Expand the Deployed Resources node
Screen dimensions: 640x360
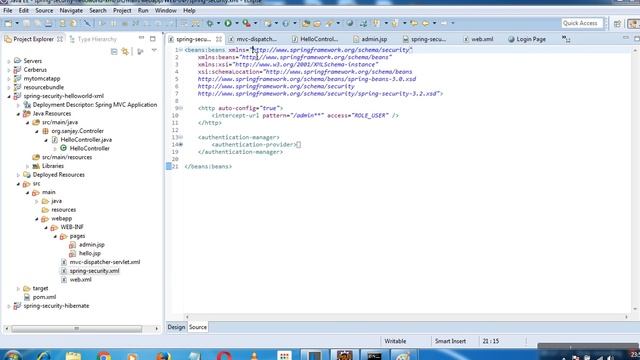18,175
